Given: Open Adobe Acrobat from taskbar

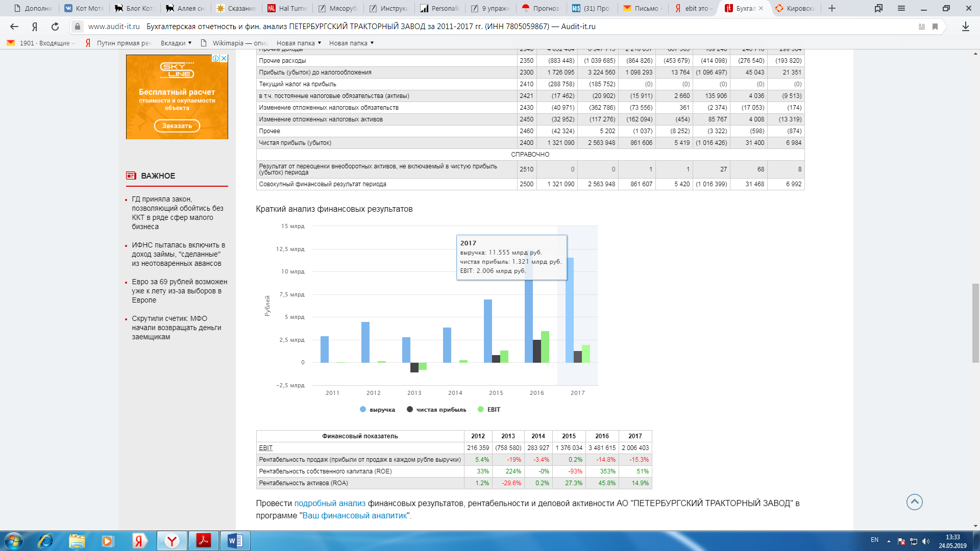Looking at the screenshot, I should [x=204, y=541].
